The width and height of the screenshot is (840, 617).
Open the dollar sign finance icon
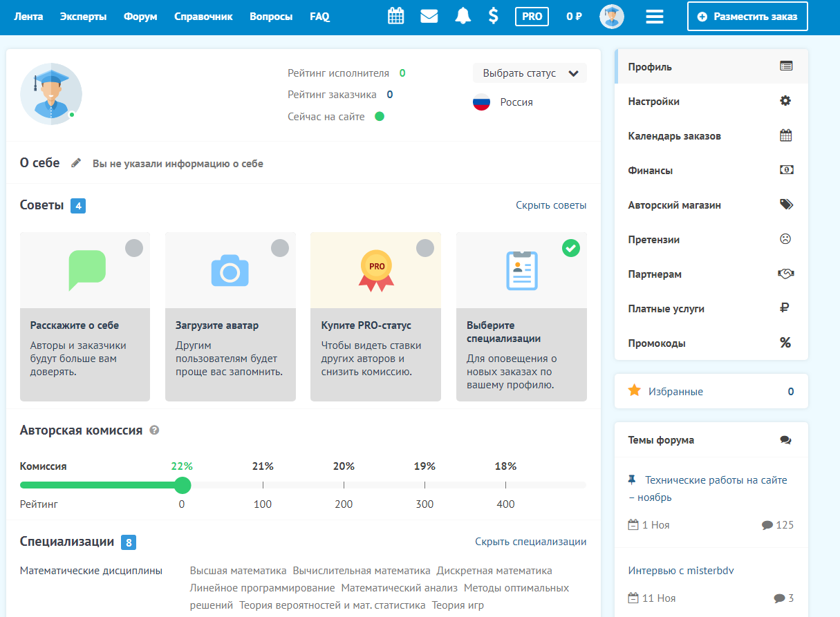[493, 17]
